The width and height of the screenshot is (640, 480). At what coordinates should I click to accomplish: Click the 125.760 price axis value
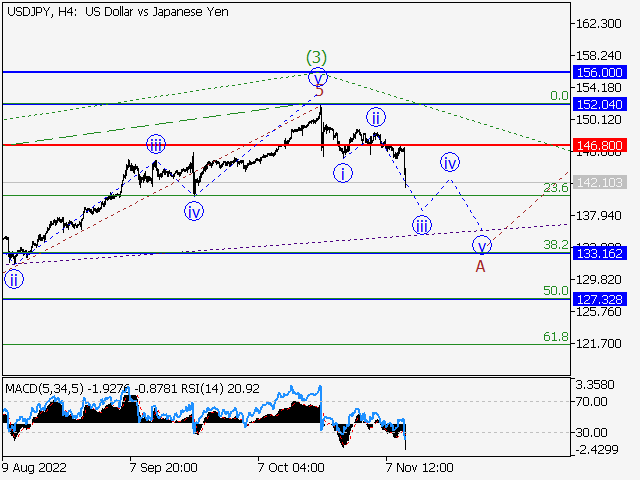click(x=598, y=311)
